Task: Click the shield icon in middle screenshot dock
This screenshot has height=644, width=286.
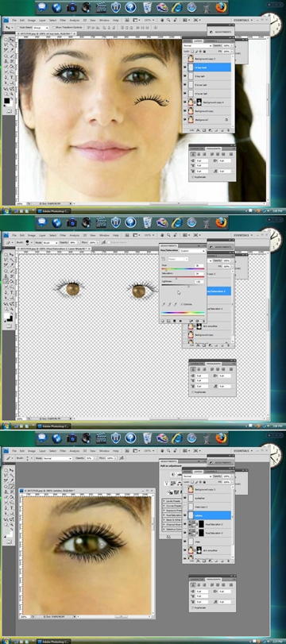Action: [116, 222]
